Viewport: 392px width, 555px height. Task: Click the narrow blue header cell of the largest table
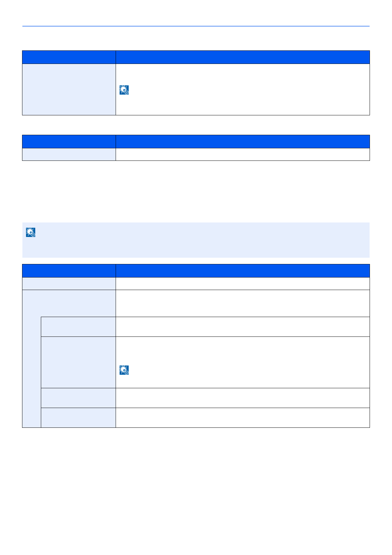coord(69,271)
